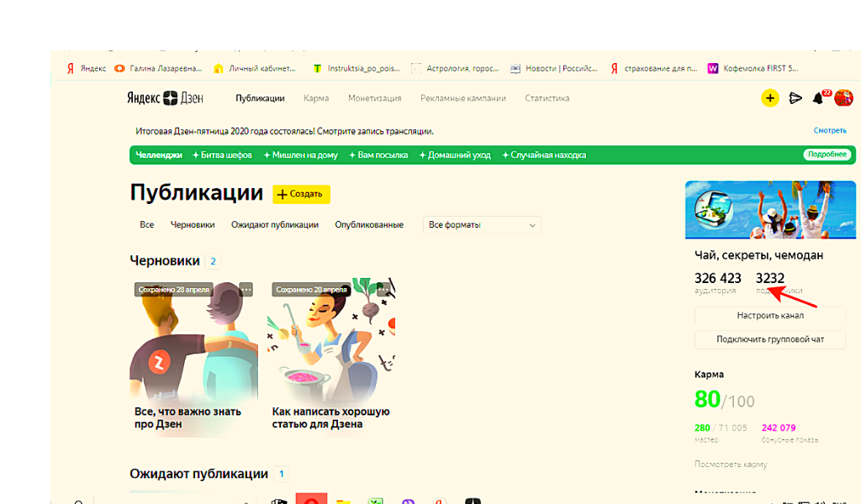Click the subscribers count 3232
The image size is (861, 504).
[770, 278]
